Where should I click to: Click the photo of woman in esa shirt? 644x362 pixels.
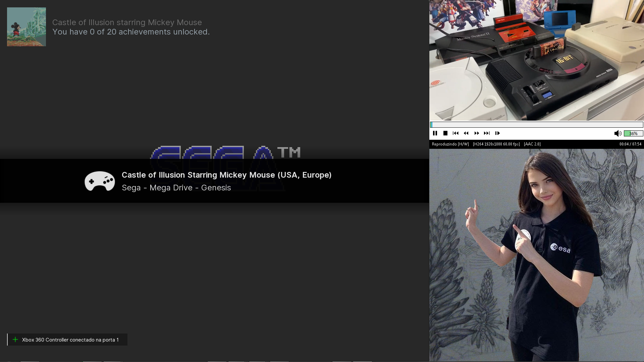[536, 255]
